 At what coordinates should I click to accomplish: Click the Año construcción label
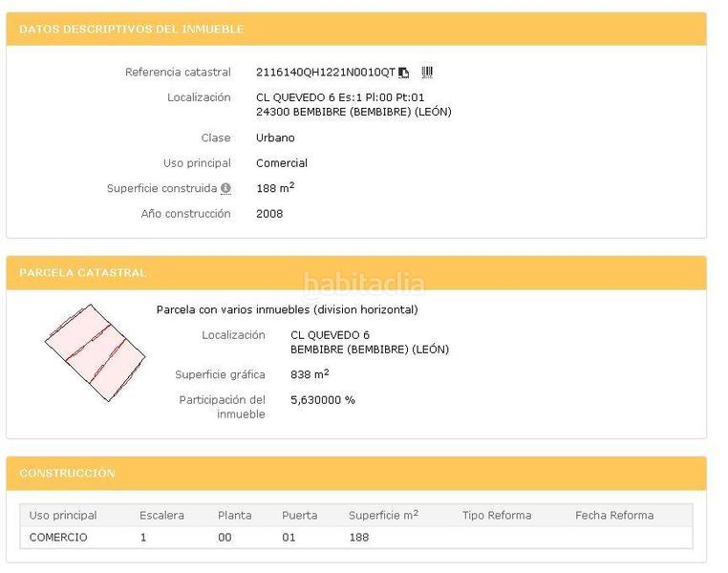[x=185, y=213]
